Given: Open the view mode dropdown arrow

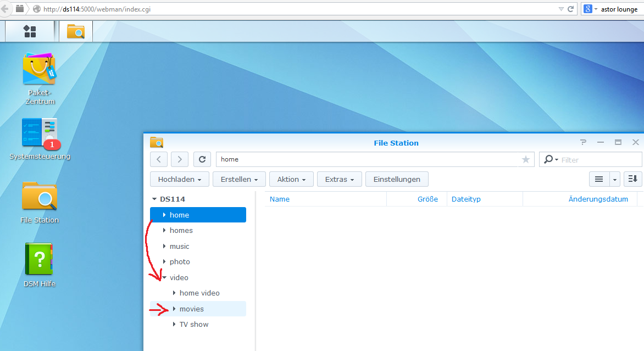Looking at the screenshot, I should point(614,180).
